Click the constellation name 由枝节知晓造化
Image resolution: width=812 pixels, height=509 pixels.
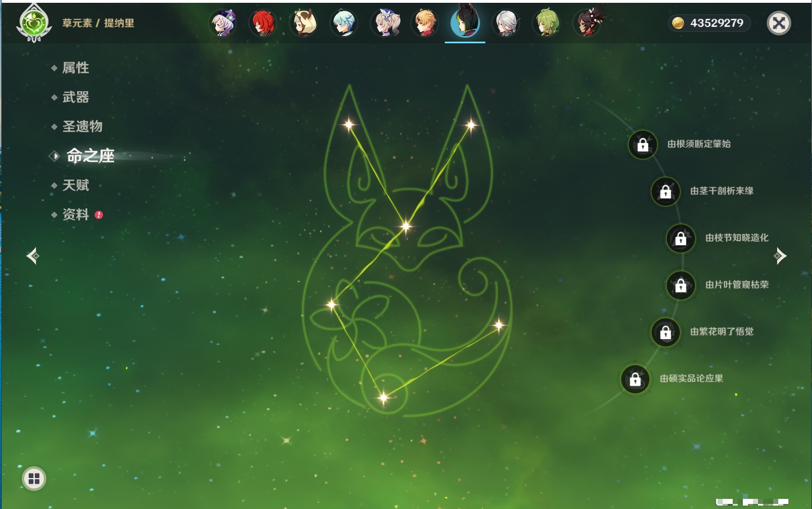737,238
